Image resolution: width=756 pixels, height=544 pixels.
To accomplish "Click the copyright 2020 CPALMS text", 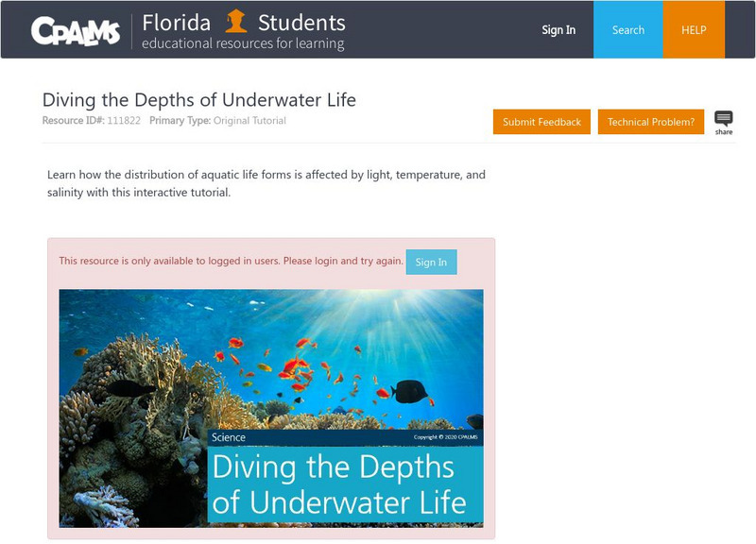I will (447, 437).
